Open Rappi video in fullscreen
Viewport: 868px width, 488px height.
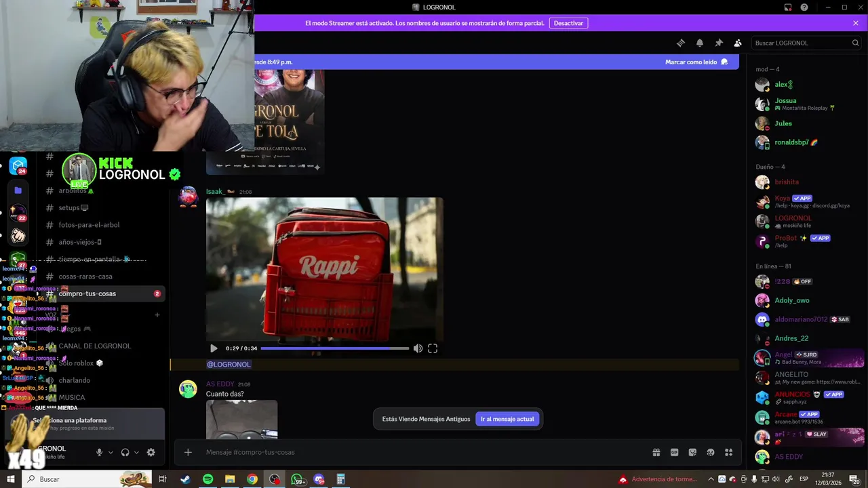[x=433, y=348]
